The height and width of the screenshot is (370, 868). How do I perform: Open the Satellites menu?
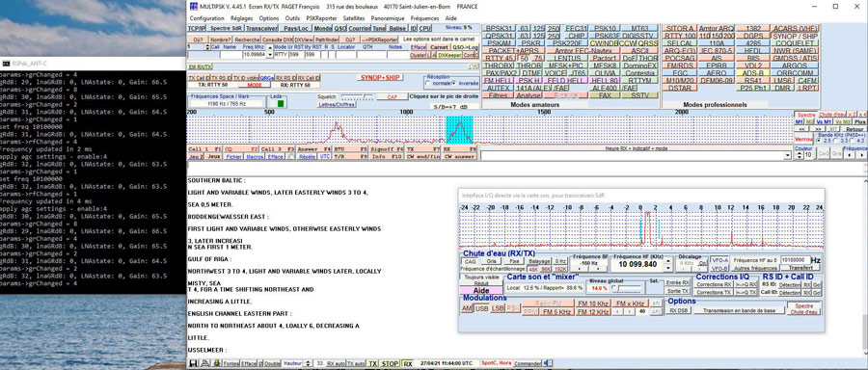(x=354, y=18)
